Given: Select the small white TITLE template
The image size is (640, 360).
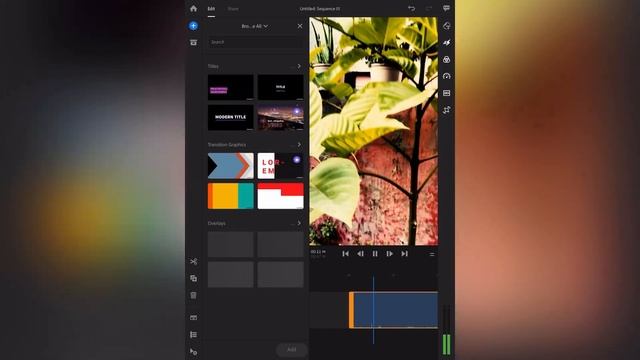Looking at the screenshot, I should 280,87.
